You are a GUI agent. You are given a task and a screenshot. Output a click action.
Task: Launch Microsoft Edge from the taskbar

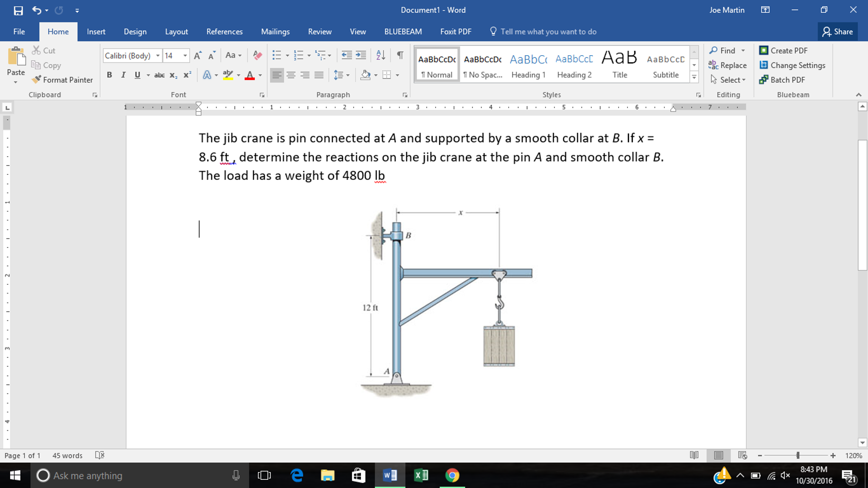[x=296, y=475]
